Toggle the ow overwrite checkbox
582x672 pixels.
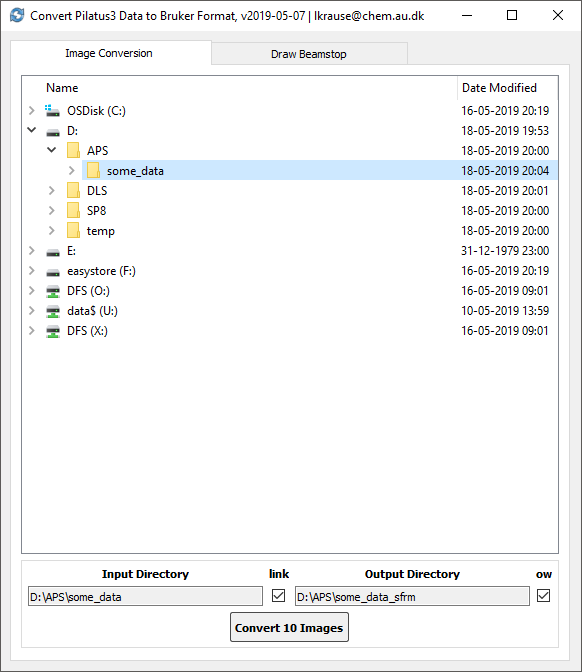tap(543, 596)
